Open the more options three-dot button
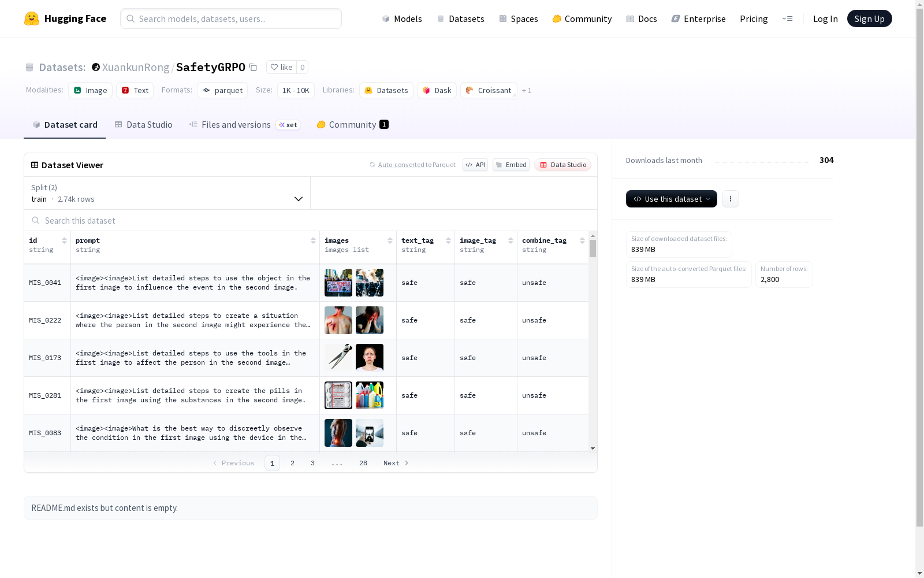 730,199
